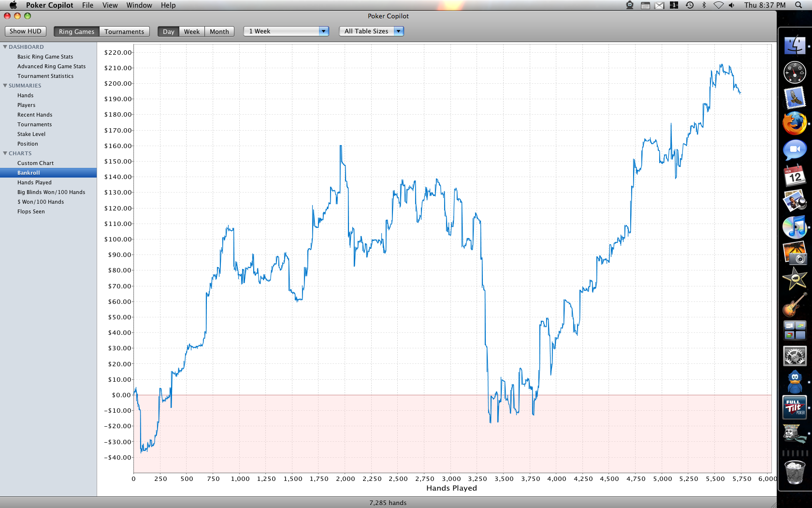The image size is (812, 508).
Task: Click the volume icon in menu bar
Action: pyautogui.click(x=732, y=5)
